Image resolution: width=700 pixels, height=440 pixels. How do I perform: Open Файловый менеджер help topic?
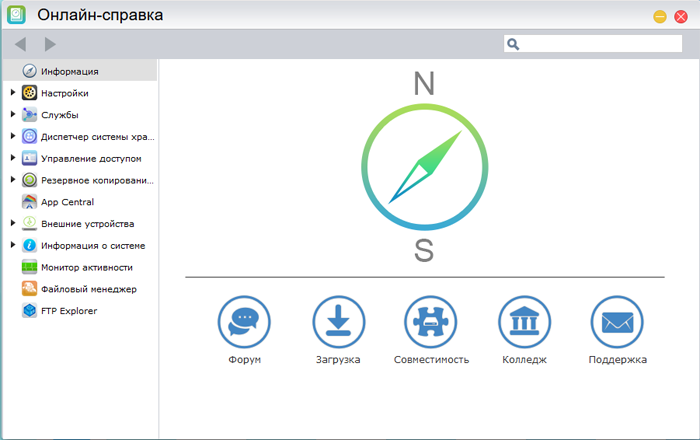(x=88, y=289)
